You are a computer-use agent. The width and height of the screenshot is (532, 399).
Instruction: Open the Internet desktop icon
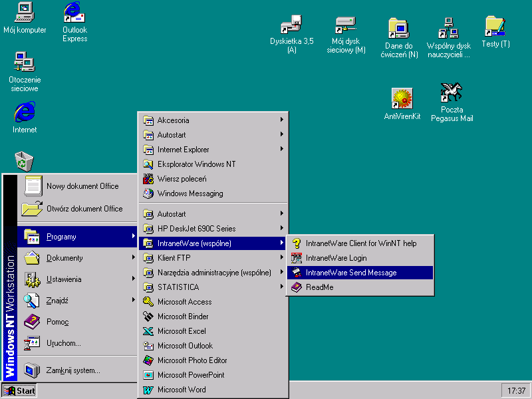(x=25, y=112)
